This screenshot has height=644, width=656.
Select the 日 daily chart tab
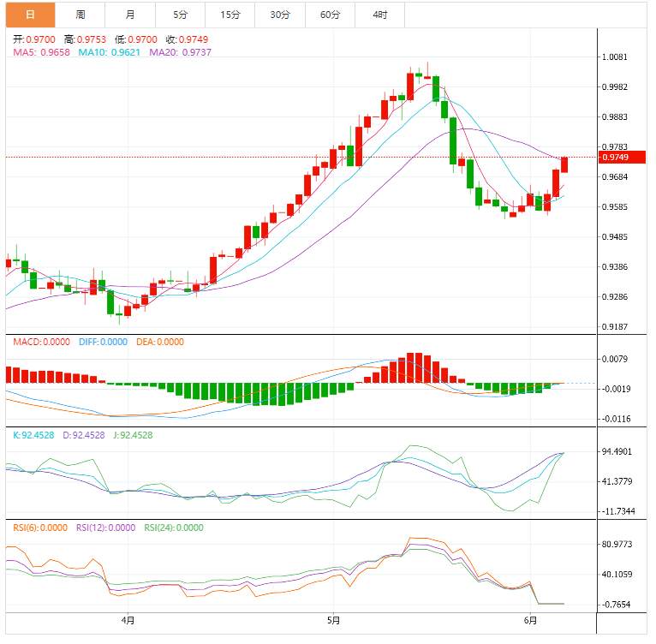tap(30, 15)
